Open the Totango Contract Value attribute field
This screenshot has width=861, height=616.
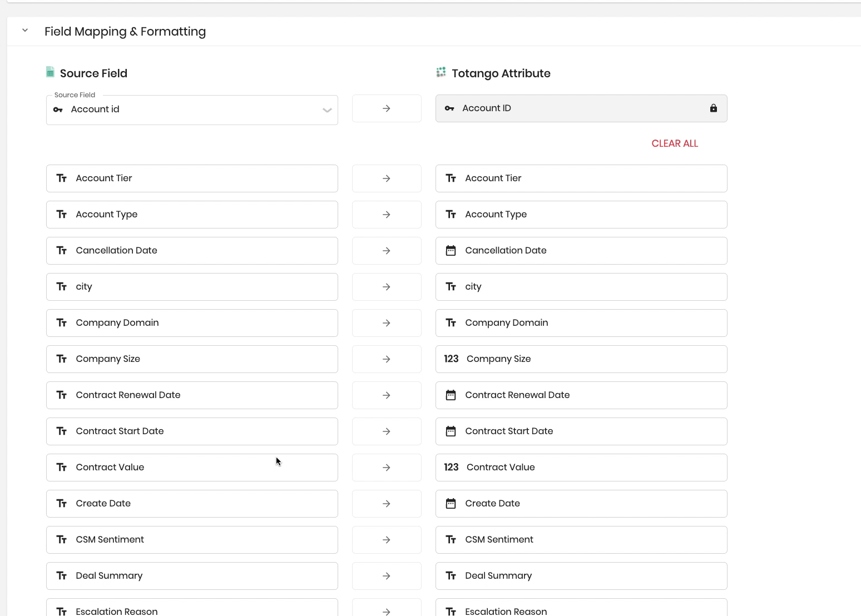pyautogui.click(x=581, y=468)
